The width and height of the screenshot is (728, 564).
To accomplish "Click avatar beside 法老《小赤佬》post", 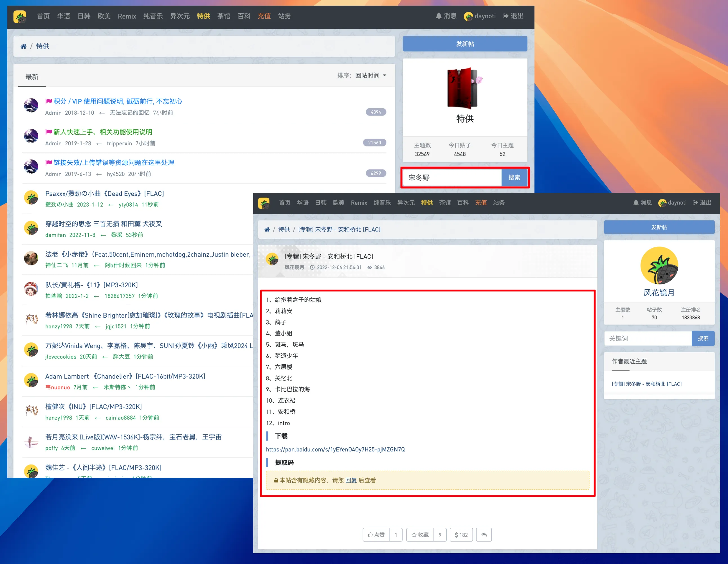I will pos(31,258).
